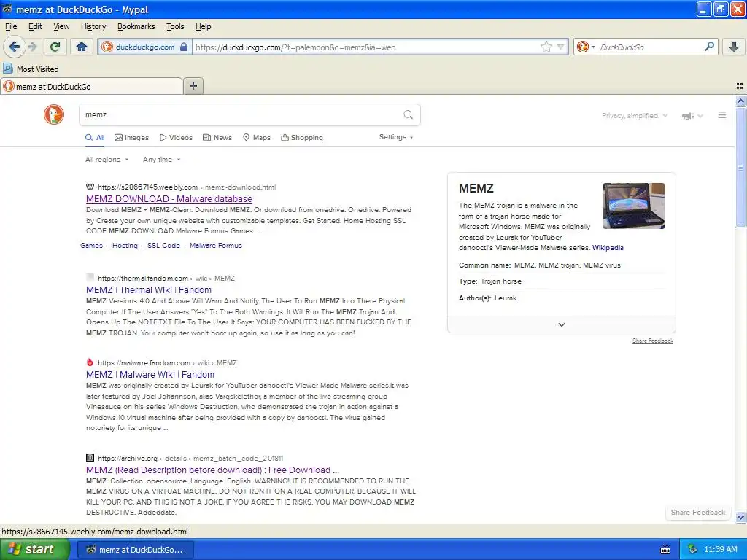This screenshot has width=747, height=560.
Task: Open MEMZ archive.org Free Download result
Action: (212, 470)
